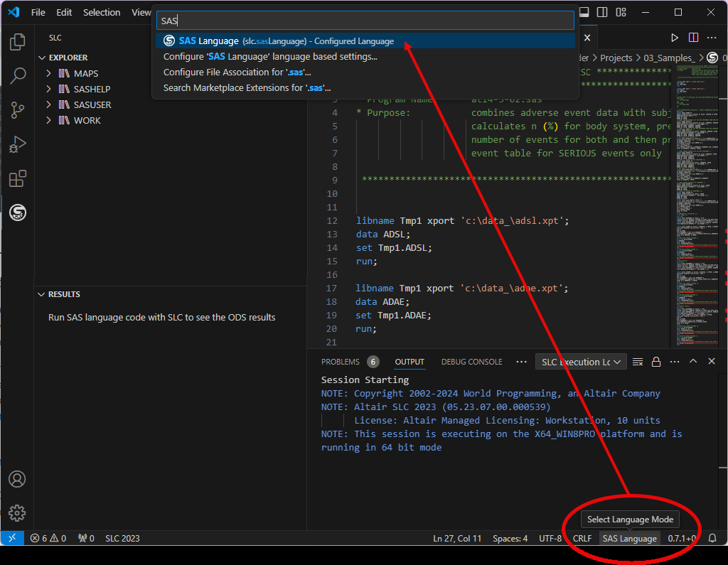Click the Altair SLC activity bar icon
Image resolution: width=728 pixels, height=565 pixels.
pyautogui.click(x=17, y=212)
